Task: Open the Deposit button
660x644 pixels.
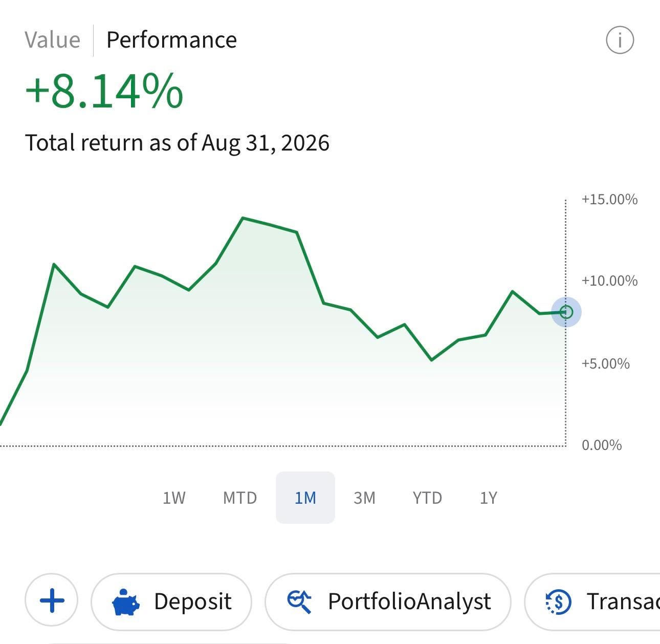Action: point(171,602)
